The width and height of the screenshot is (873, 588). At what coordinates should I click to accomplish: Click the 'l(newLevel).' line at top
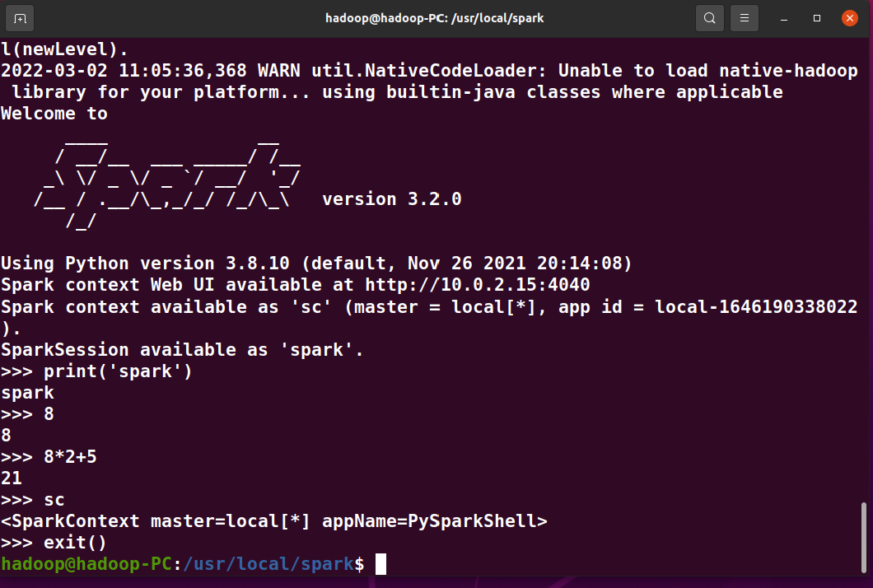click(x=64, y=49)
